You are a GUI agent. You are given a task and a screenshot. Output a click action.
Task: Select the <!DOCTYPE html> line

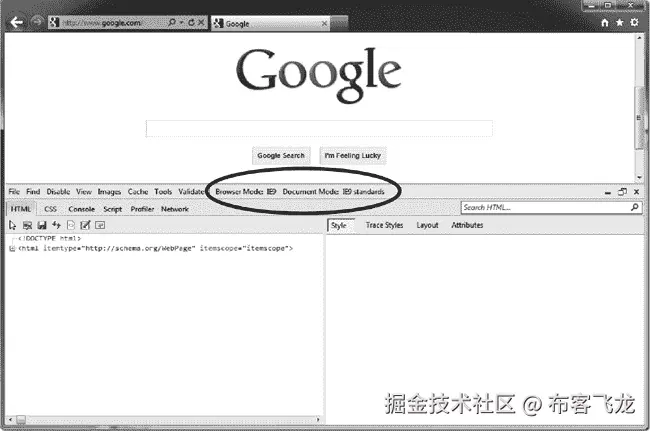tap(49, 238)
